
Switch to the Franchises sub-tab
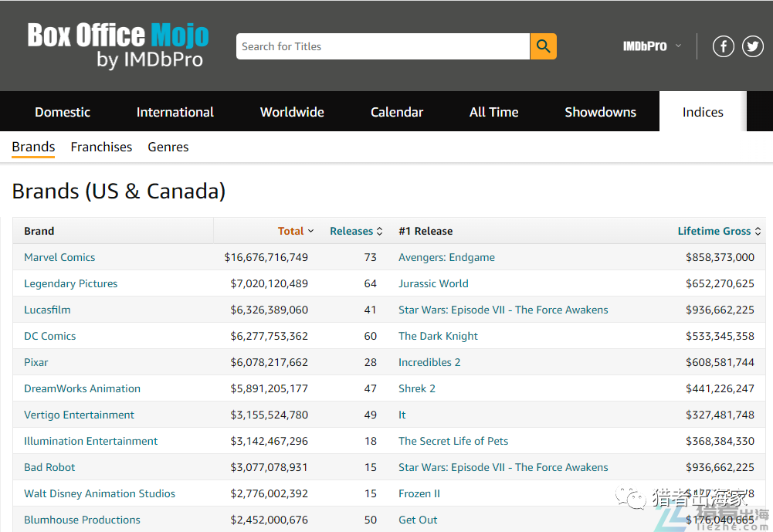tap(101, 147)
